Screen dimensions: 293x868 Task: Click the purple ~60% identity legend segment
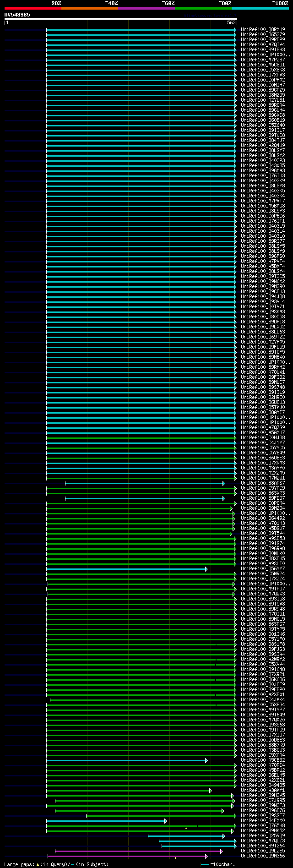coord(146,8)
